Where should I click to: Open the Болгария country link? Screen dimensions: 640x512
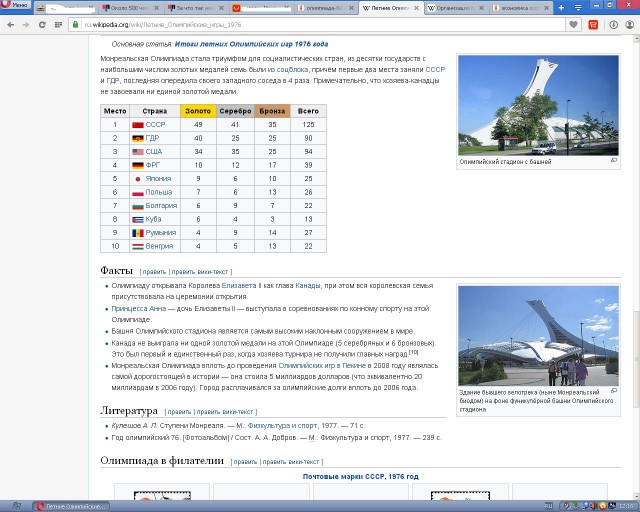(161, 205)
